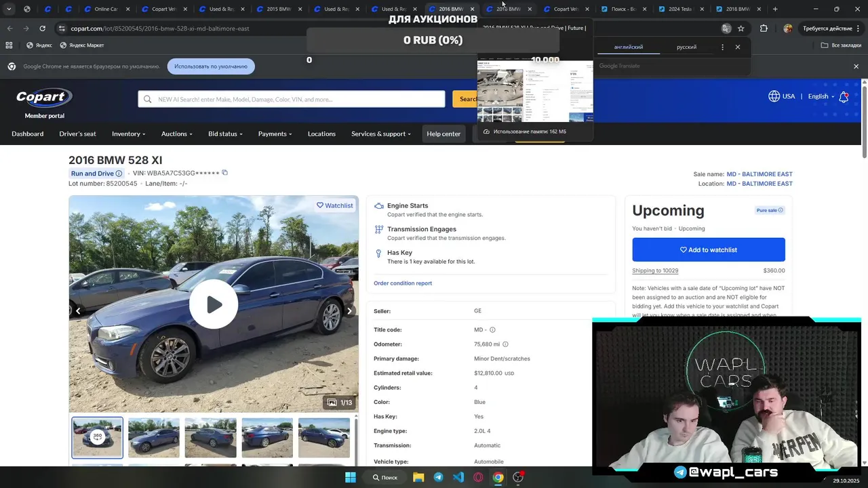Click the Chrome address bar URL
The width and height of the screenshot is (868, 488).
click(x=160, y=28)
